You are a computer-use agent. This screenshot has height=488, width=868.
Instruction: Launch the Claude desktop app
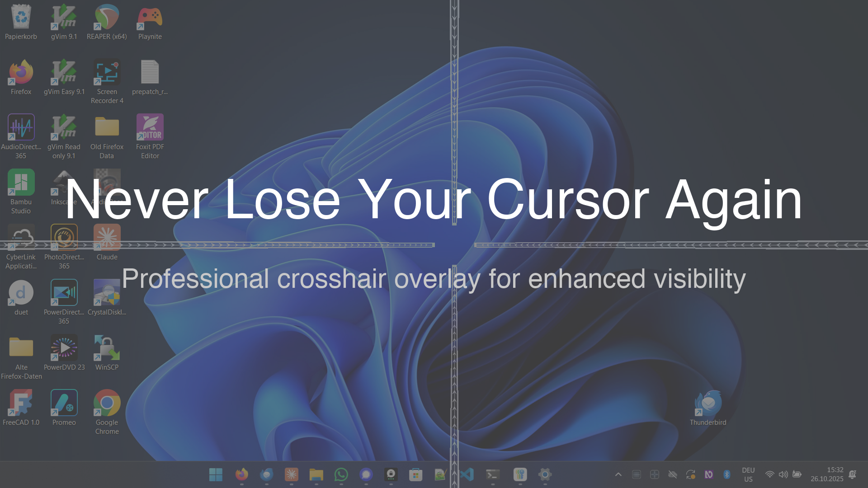(x=107, y=237)
